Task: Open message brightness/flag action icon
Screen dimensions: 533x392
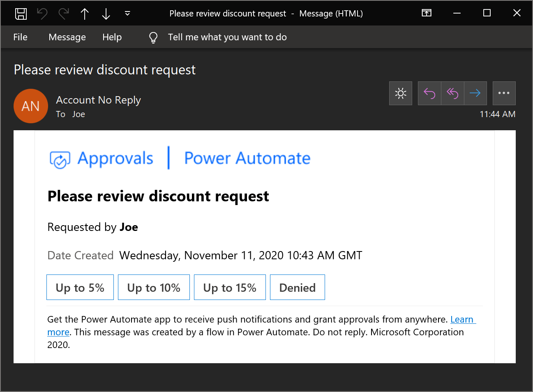Action: point(400,93)
